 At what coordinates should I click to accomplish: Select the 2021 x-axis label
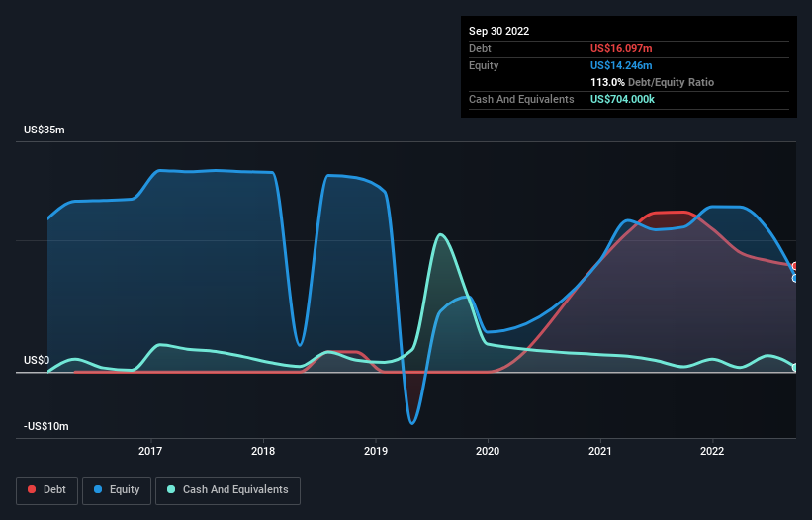tap(600, 451)
